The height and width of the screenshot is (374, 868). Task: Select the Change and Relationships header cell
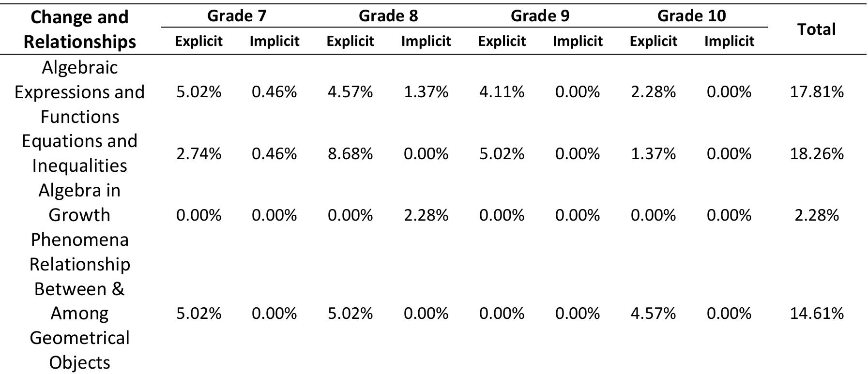(x=80, y=29)
